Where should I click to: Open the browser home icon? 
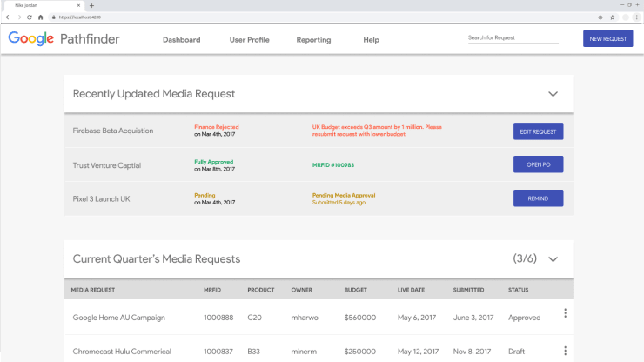pos(40,17)
